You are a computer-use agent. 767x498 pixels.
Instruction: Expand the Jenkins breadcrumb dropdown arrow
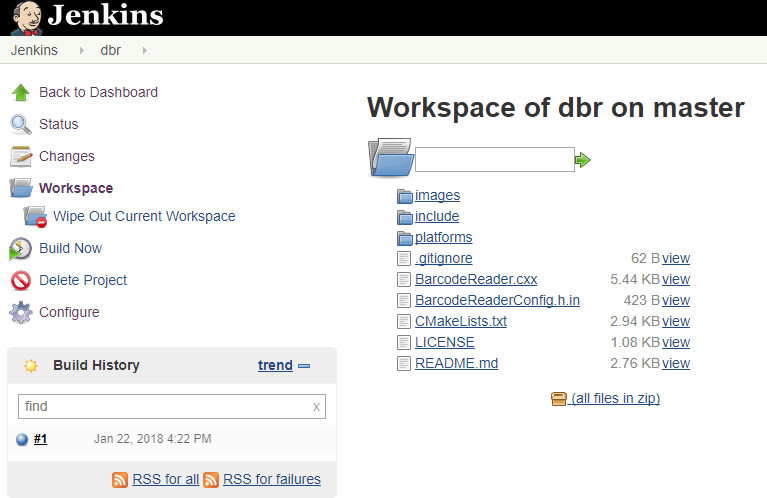point(81,50)
